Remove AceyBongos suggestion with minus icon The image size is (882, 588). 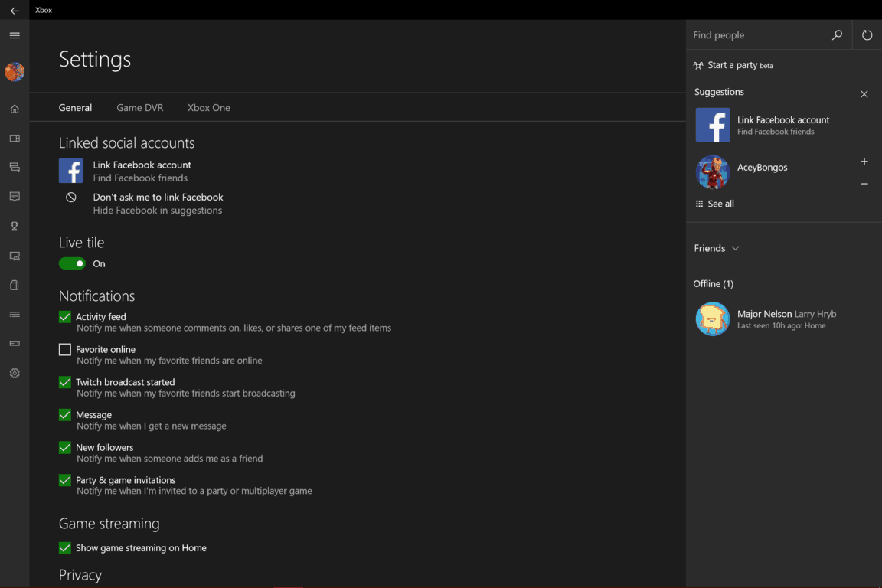(x=864, y=184)
